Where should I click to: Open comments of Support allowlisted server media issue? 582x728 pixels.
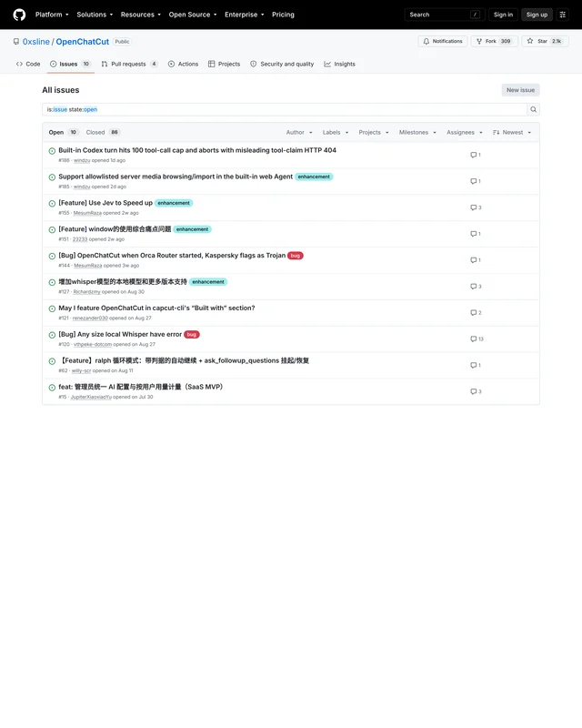click(476, 181)
